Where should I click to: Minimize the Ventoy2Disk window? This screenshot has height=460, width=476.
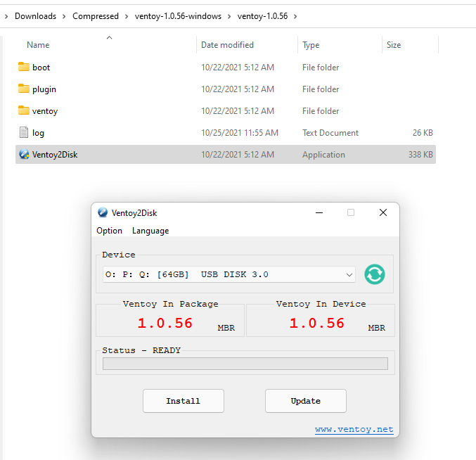coord(319,212)
